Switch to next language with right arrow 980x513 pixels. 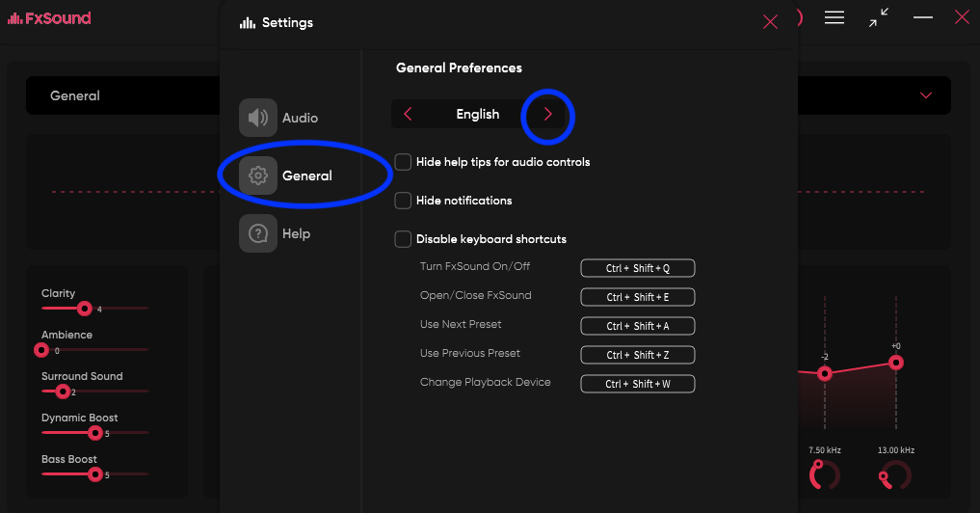tap(548, 115)
